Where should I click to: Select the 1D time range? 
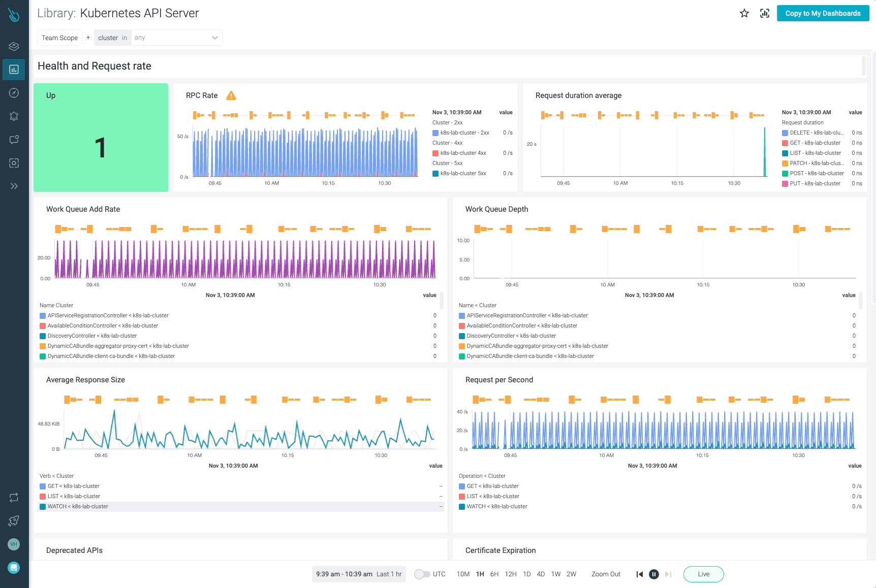[x=526, y=574]
